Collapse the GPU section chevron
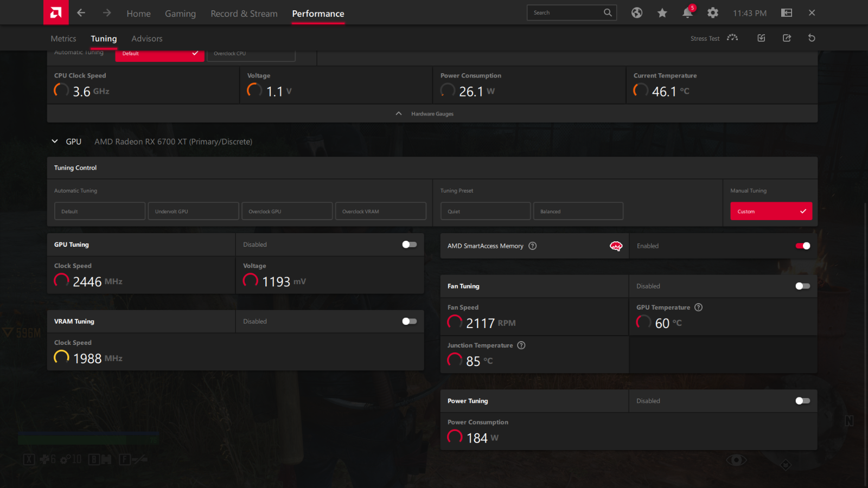Image resolution: width=868 pixels, height=488 pixels. [x=55, y=142]
